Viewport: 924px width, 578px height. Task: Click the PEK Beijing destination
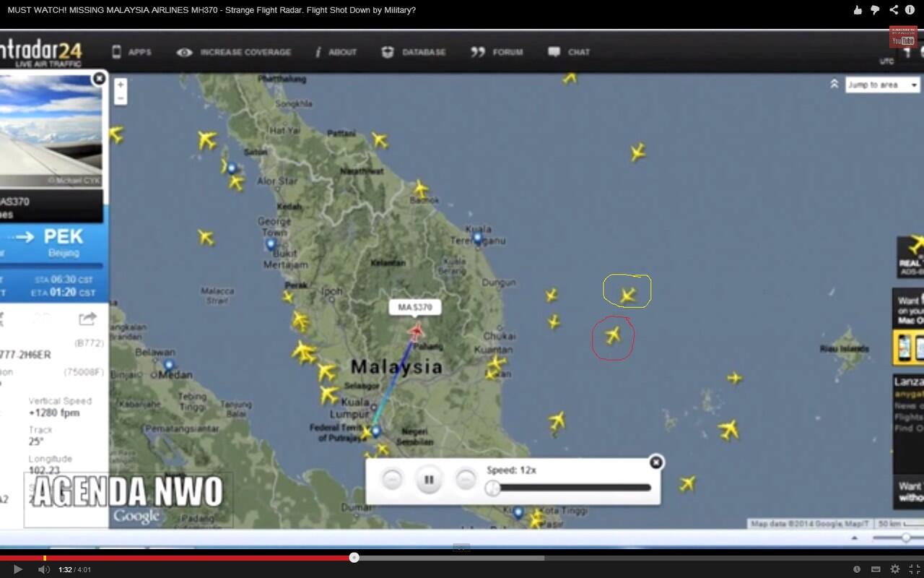click(64, 242)
